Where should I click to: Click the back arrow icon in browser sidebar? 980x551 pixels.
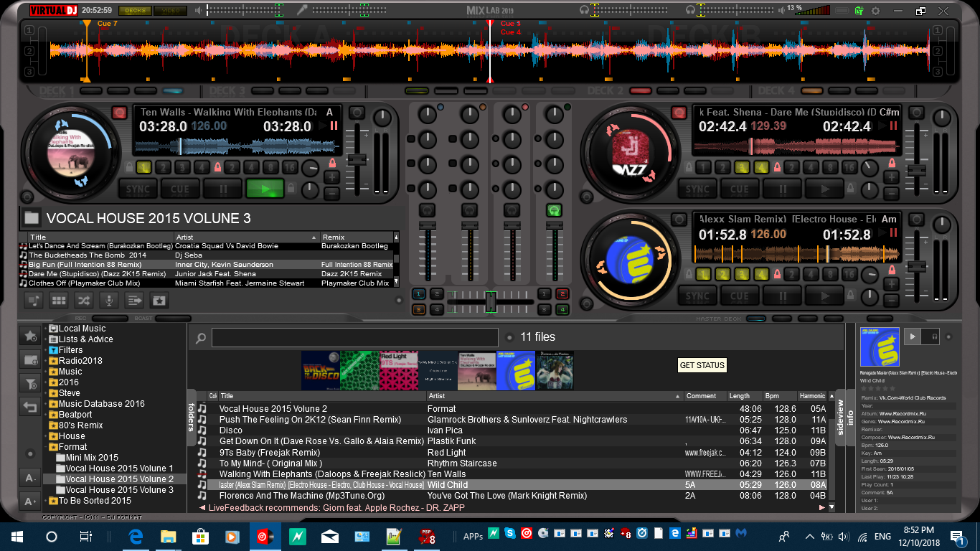tap(30, 407)
